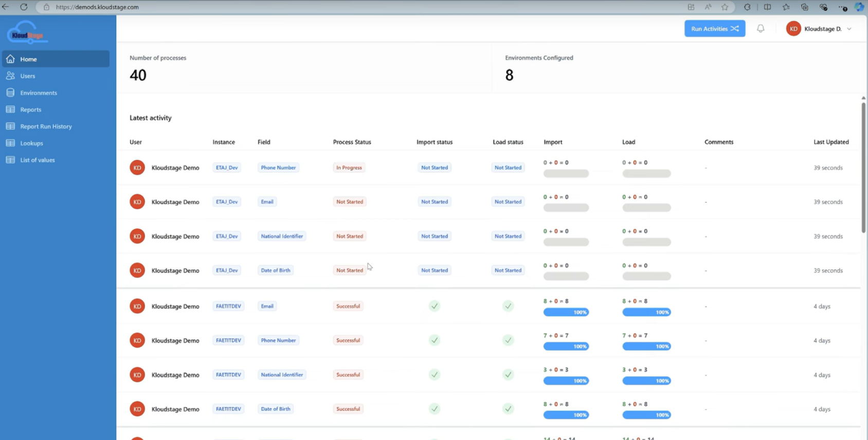The height and width of the screenshot is (440, 868).
Task: Click Email field tag in ETAJ_Dev row
Action: (x=267, y=202)
